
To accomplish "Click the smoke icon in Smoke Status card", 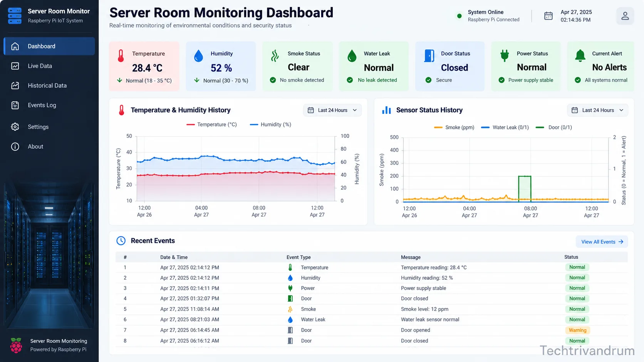I will [x=275, y=56].
